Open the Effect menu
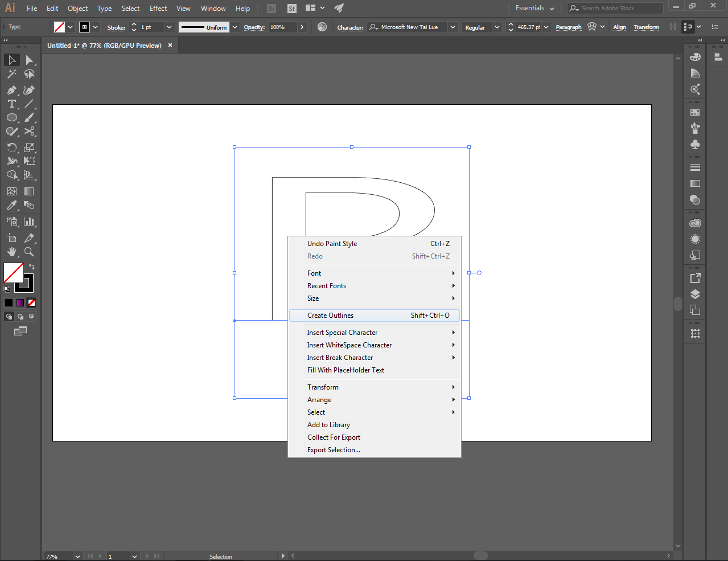 (x=158, y=8)
